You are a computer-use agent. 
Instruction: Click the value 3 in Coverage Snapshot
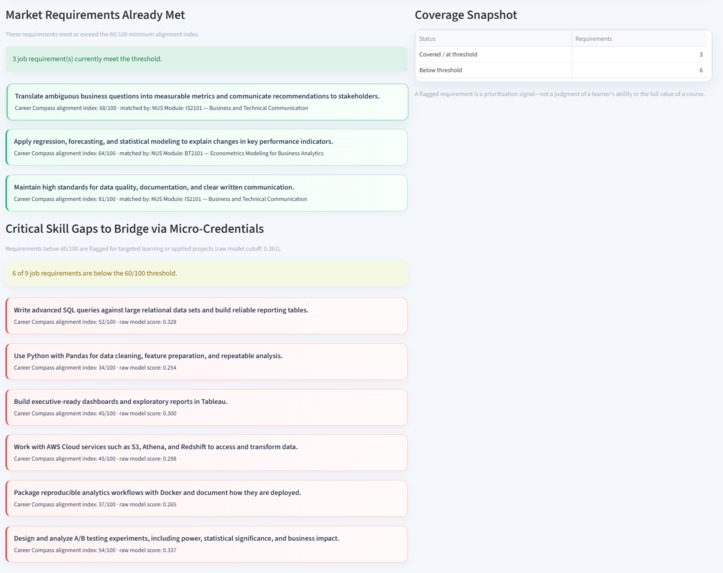pos(701,54)
